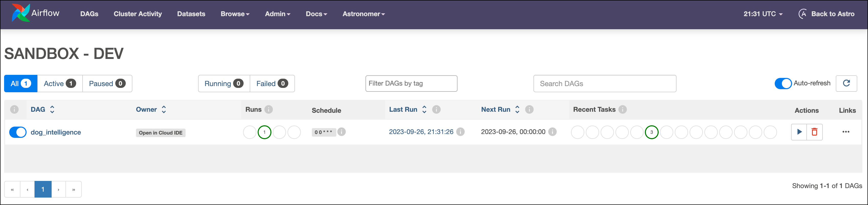Open the three-dots Links menu
The image size is (868, 205).
(846, 132)
